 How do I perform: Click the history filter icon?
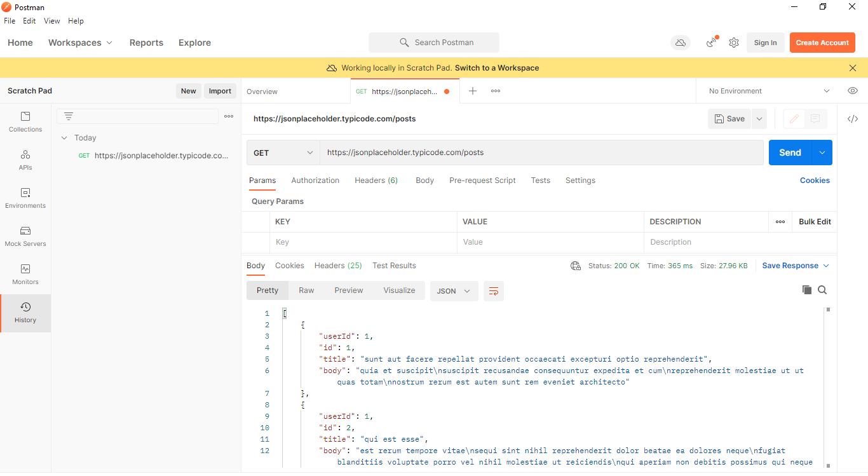tap(69, 116)
